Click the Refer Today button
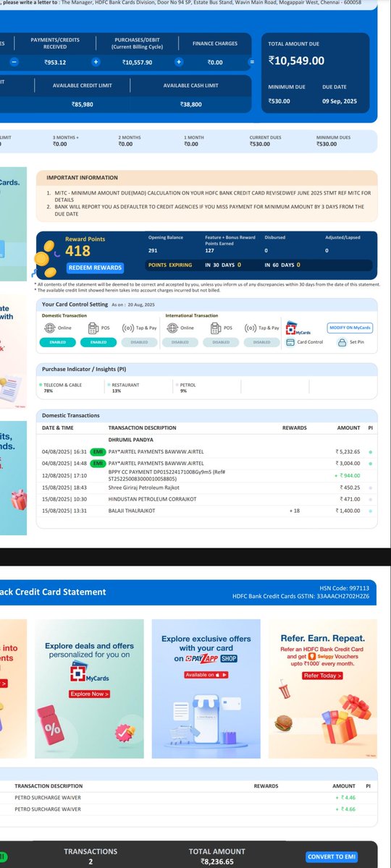This screenshot has width=391, height=868. 321,675
